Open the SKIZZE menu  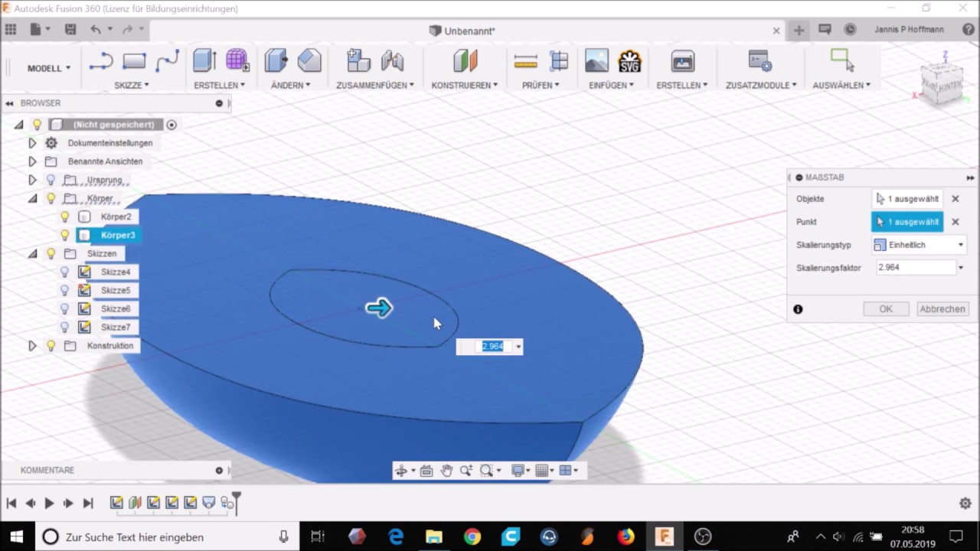132,85
